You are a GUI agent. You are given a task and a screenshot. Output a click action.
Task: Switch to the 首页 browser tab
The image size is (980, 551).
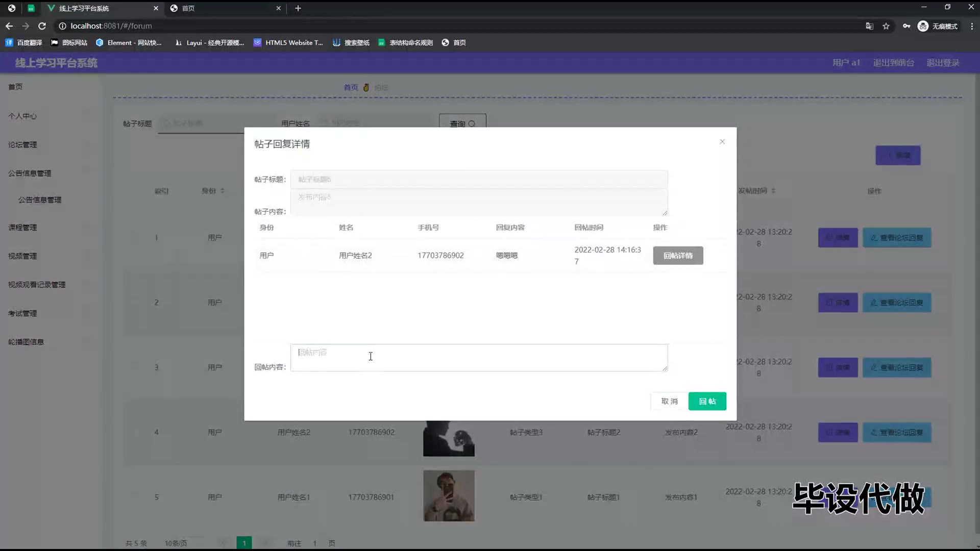[x=225, y=8]
